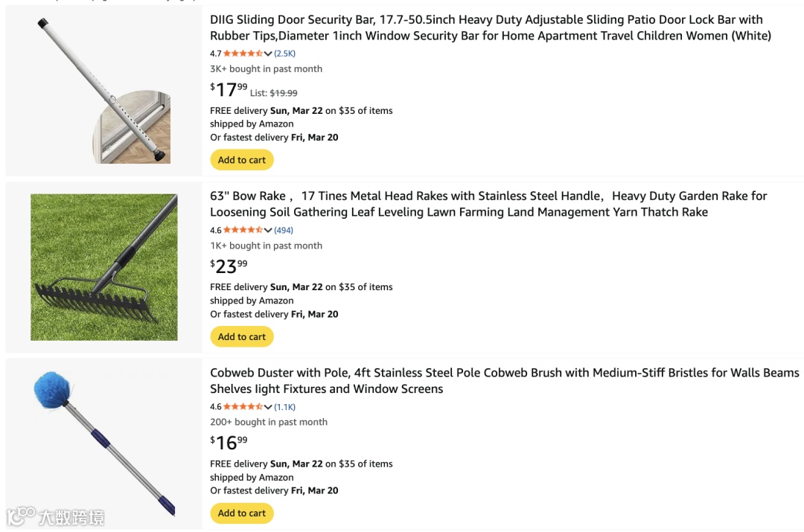Click the $23.99 price of Bow Rake
The width and height of the screenshot is (804, 532).
click(x=229, y=266)
